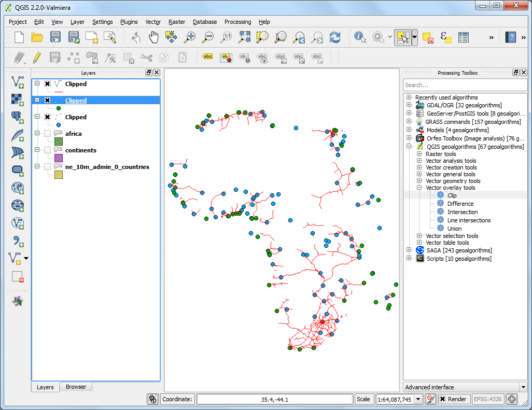Select the Union algorithm

(x=454, y=229)
